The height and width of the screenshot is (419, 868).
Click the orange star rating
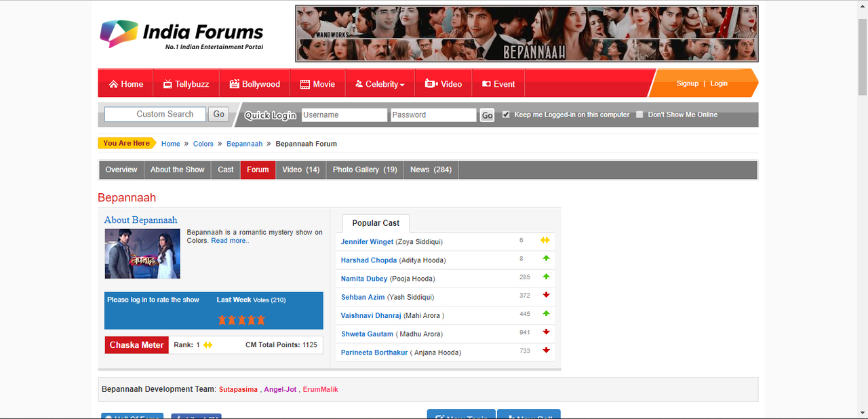point(241,319)
